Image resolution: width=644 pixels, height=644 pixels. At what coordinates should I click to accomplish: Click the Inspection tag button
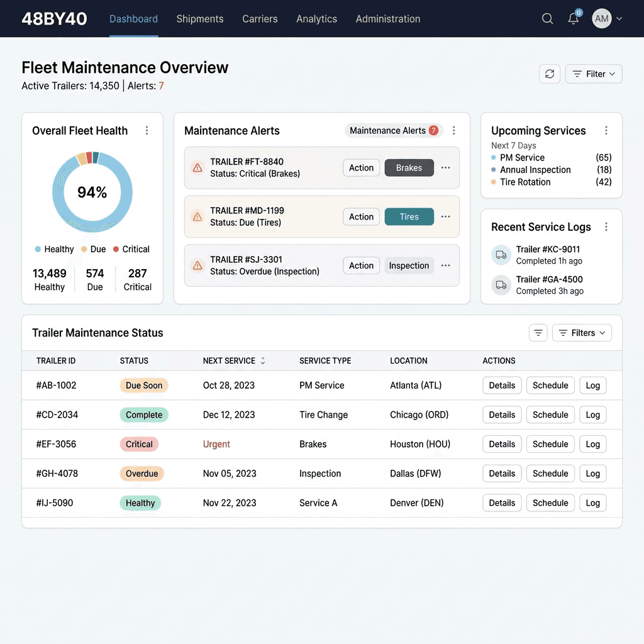point(409,265)
